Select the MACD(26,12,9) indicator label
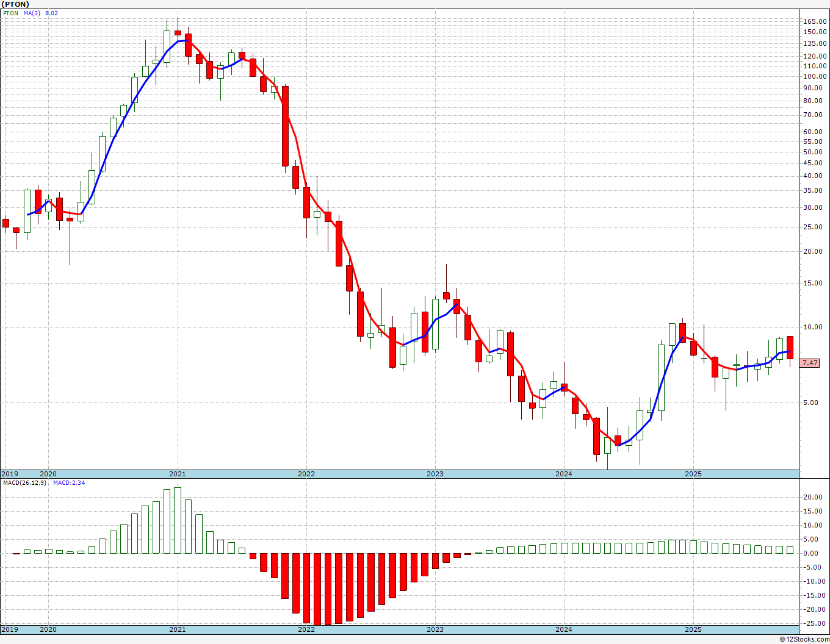 [x=24, y=483]
